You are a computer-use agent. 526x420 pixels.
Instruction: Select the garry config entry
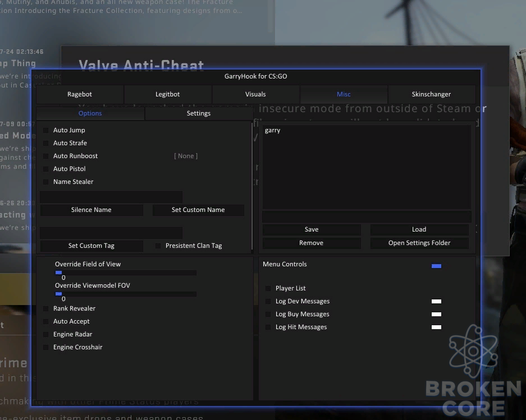pyautogui.click(x=272, y=130)
